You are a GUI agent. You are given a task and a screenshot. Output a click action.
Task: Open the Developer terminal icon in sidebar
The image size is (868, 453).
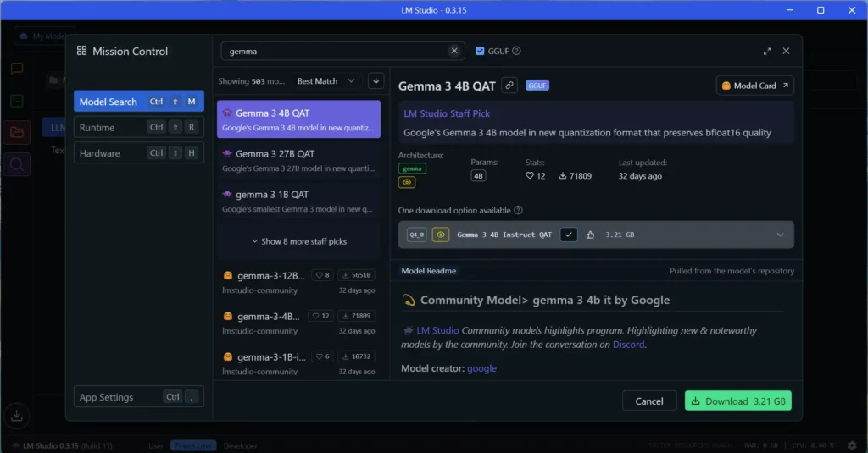[x=17, y=101]
